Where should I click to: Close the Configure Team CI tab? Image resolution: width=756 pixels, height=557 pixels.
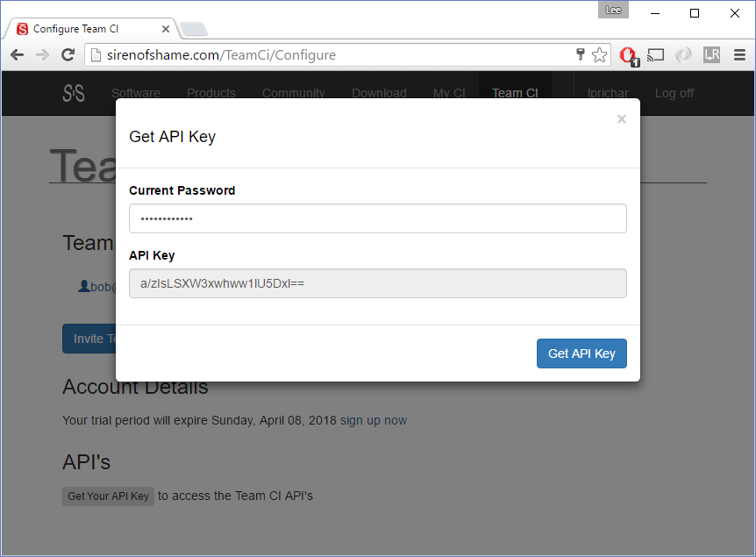tap(166, 29)
